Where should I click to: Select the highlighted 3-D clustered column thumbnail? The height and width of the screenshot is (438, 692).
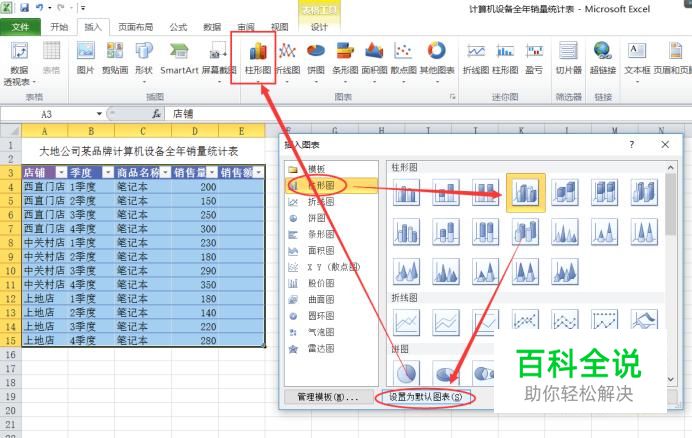[525, 193]
